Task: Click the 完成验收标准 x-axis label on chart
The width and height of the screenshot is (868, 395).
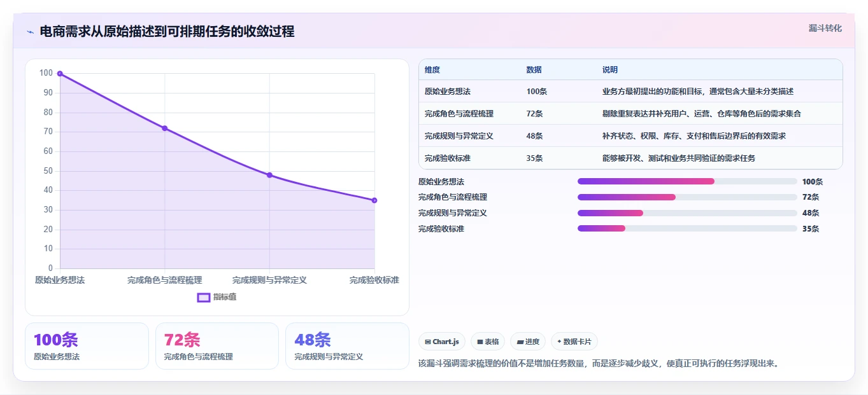Action: [x=374, y=280]
